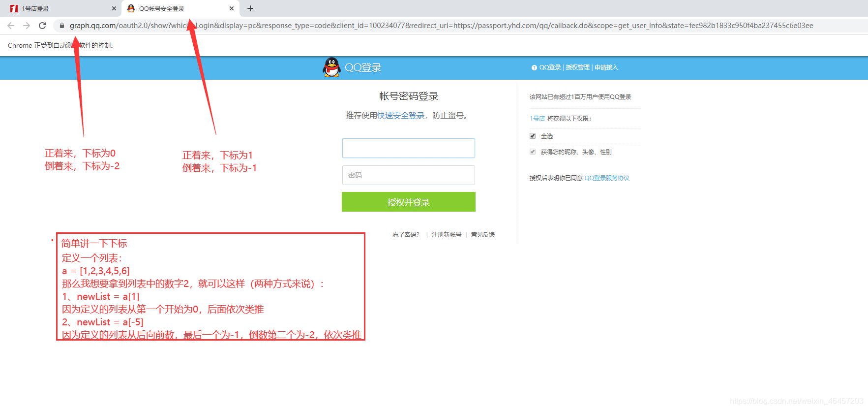
Task: Close the QQ帐号安全登录 tab
Action: point(232,8)
